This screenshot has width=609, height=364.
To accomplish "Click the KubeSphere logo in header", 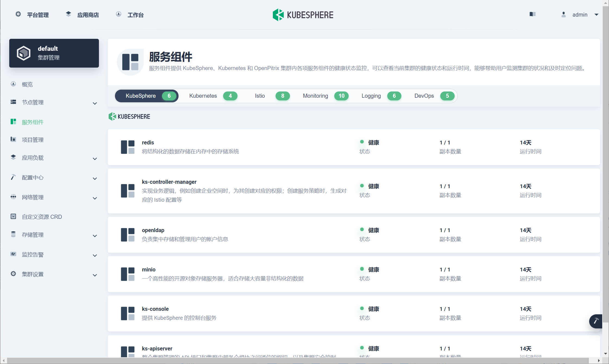I will point(303,15).
